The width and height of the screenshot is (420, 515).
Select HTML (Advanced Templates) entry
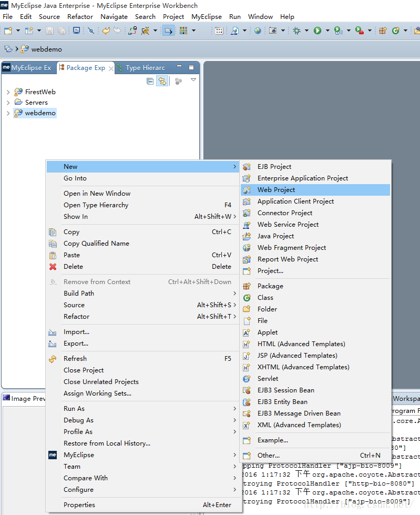click(315, 344)
